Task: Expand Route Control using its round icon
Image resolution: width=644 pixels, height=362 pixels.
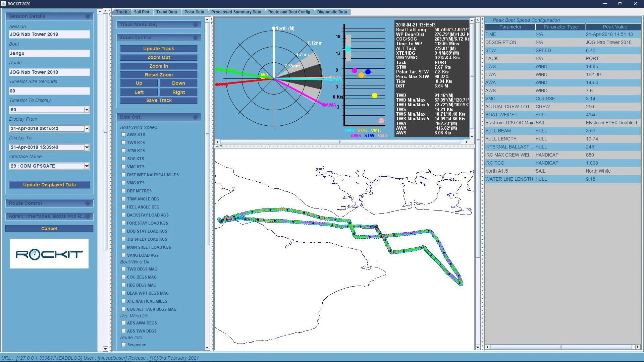Action: pos(88,203)
